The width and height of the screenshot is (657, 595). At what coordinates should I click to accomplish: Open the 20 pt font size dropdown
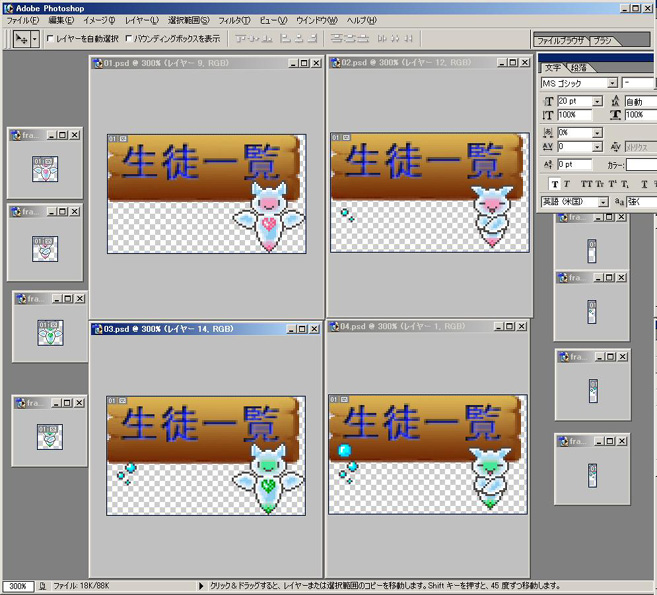tap(598, 101)
